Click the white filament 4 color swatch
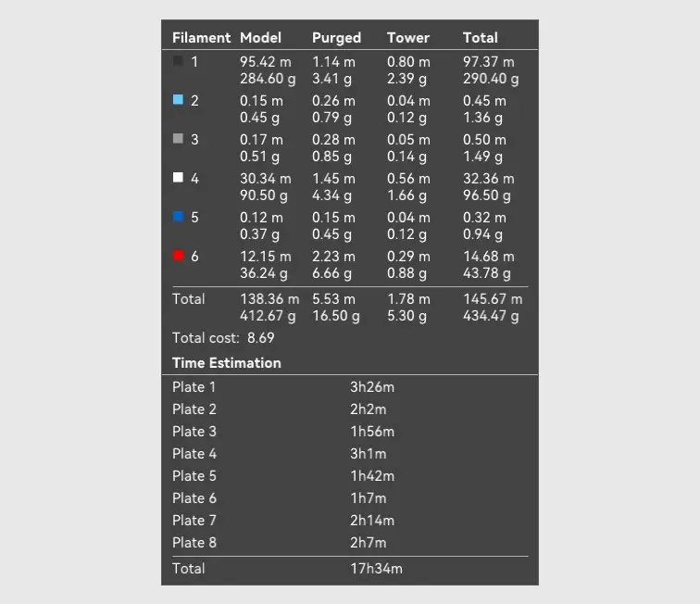This screenshot has height=604, width=700. [x=178, y=177]
